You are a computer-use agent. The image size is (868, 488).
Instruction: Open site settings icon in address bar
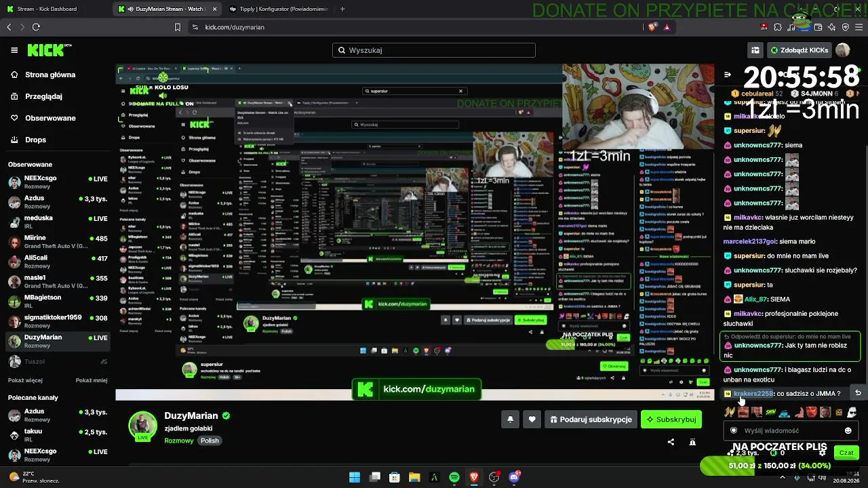tap(195, 27)
